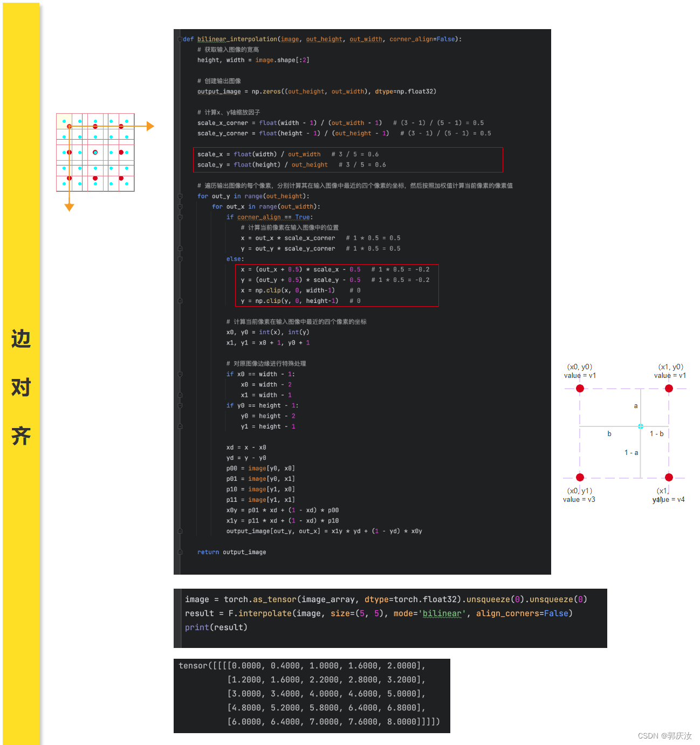Click the pixel grid alignment diagram thumbnail
Viewport: 700px width, 745px height.
[95, 153]
